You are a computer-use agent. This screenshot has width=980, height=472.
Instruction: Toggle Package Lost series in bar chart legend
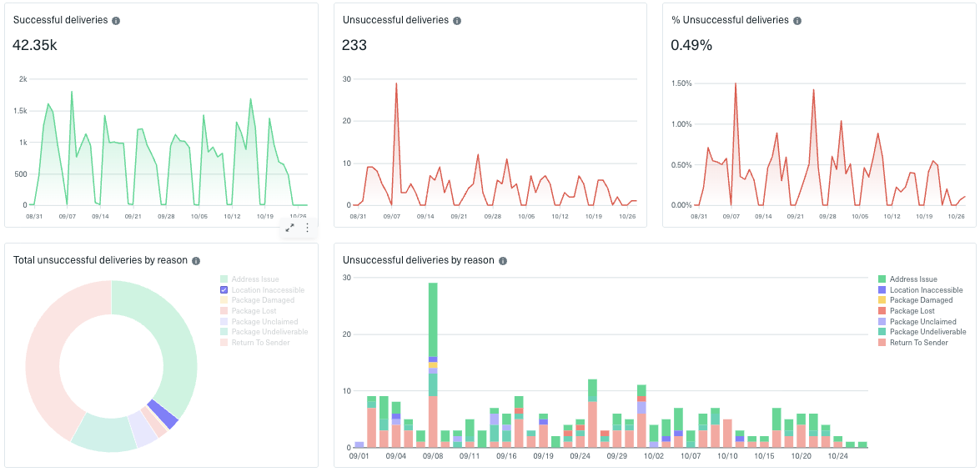click(x=907, y=311)
